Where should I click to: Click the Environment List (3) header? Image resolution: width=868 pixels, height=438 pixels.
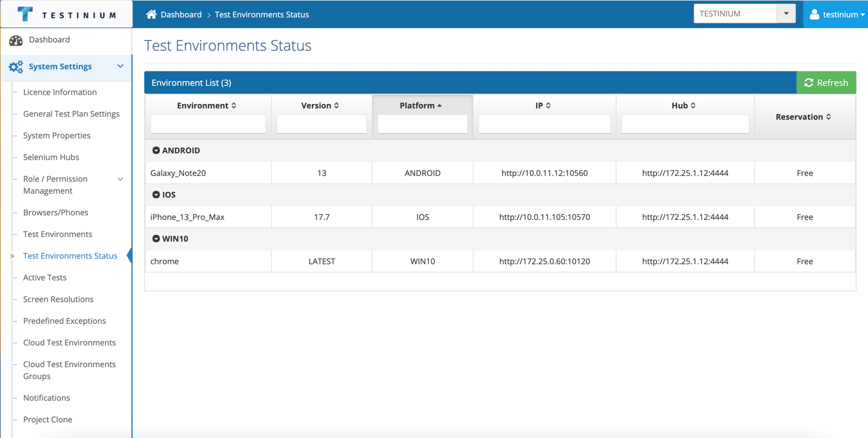tap(191, 83)
